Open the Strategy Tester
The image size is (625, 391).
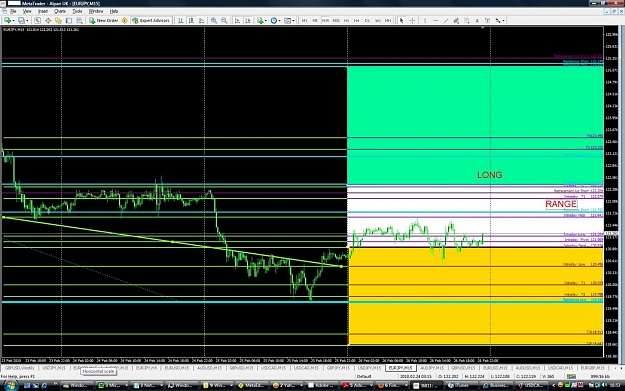click(79, 20)
